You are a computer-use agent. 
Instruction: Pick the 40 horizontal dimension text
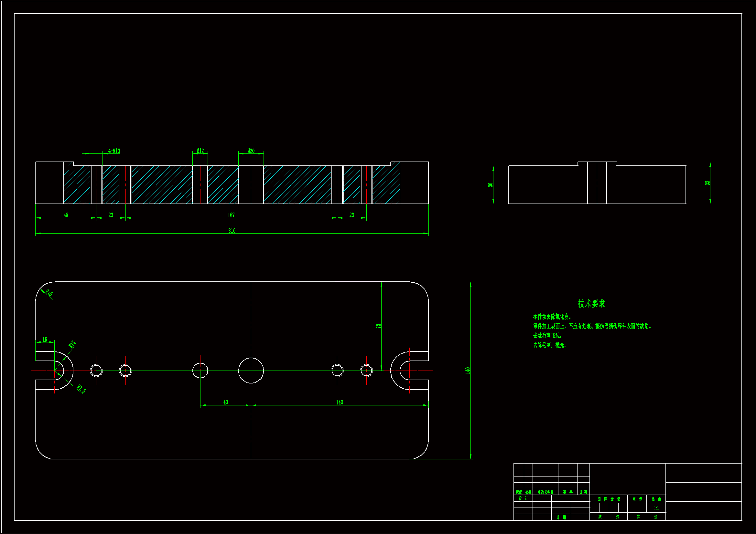tap(226, 402)
